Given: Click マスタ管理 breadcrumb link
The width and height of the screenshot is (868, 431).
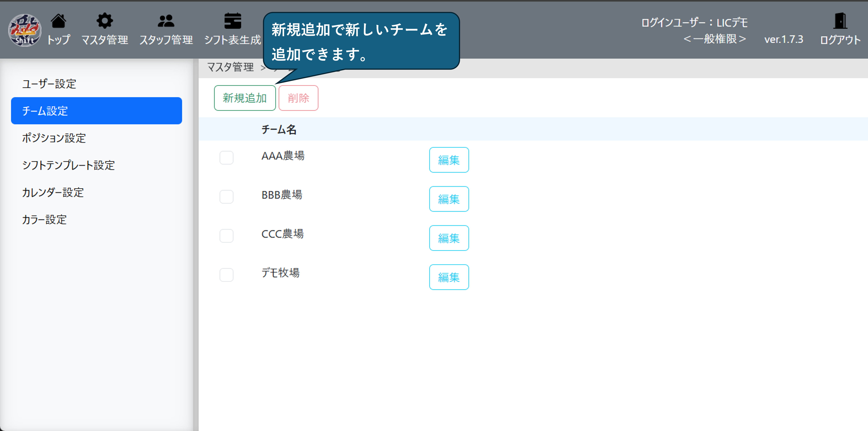Looking at the screenshot, I should (x=230, y=67).
